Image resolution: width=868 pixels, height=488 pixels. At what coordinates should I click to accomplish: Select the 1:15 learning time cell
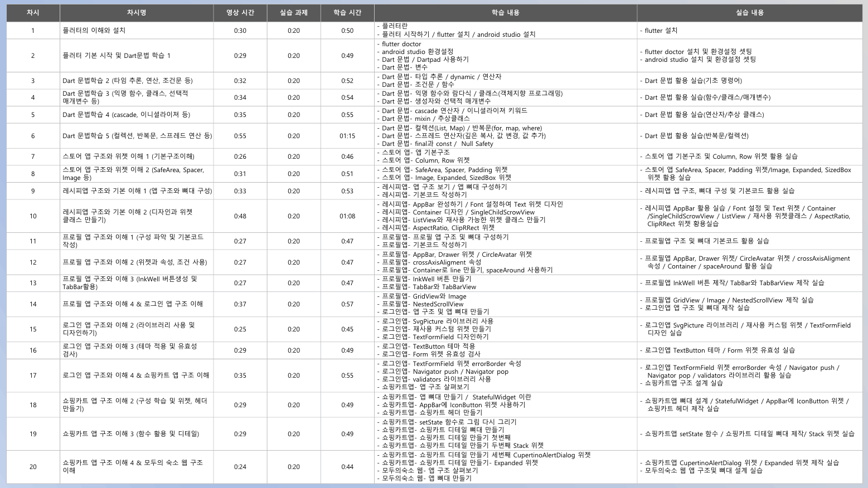pos(347,136)
